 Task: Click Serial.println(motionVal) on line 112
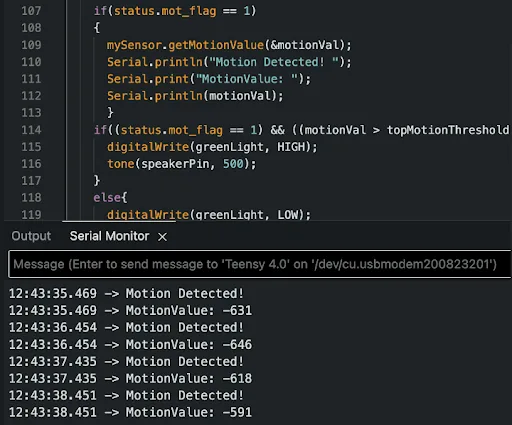coord(195,96)
